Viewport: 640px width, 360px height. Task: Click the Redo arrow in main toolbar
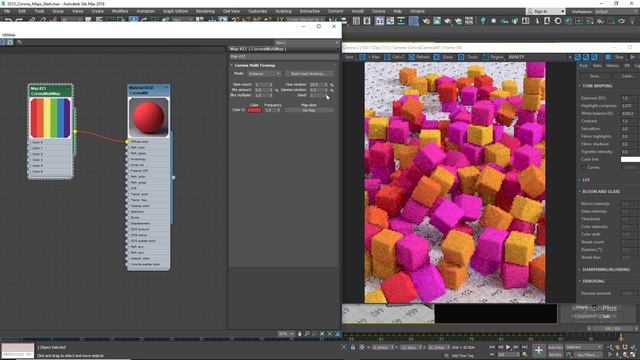click(19, 20)
